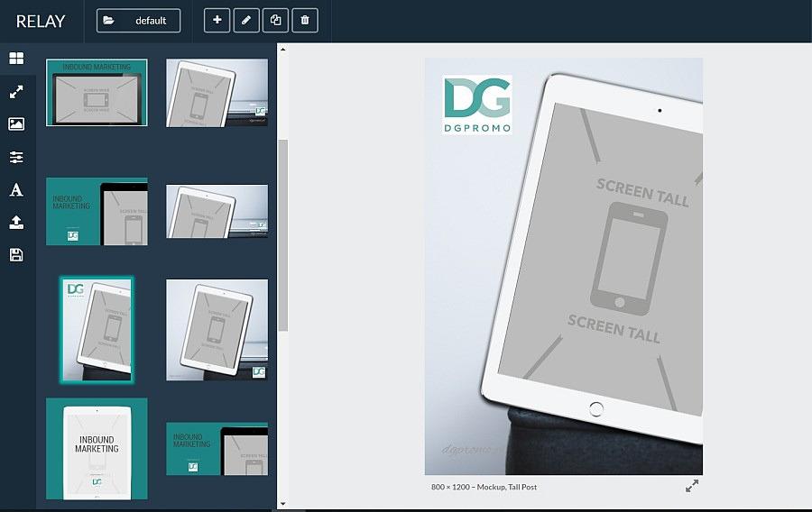Click the '800 × 1200 – Mockup, Tall Post' caption
The height and width of the screenshot is (512, 812).
pos(484,487)
